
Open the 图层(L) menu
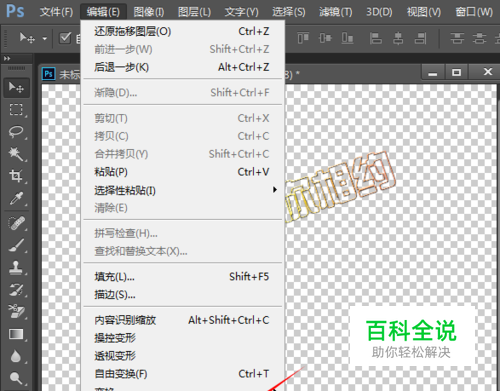195,12
